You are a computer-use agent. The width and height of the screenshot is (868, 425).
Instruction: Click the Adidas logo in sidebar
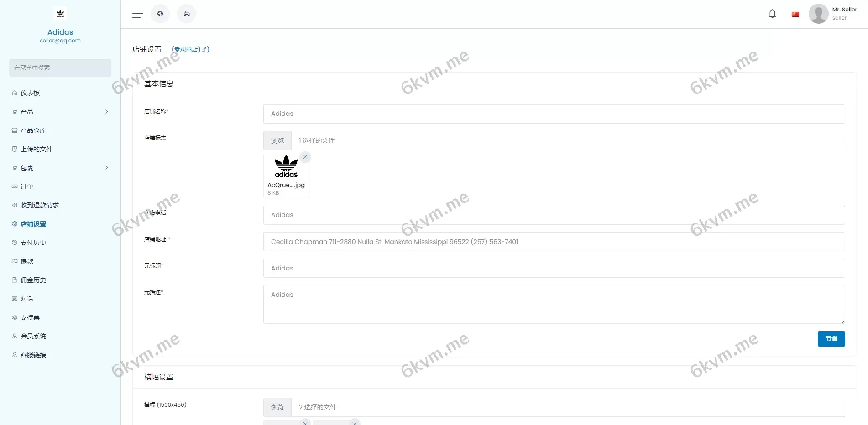click(60, 14)
